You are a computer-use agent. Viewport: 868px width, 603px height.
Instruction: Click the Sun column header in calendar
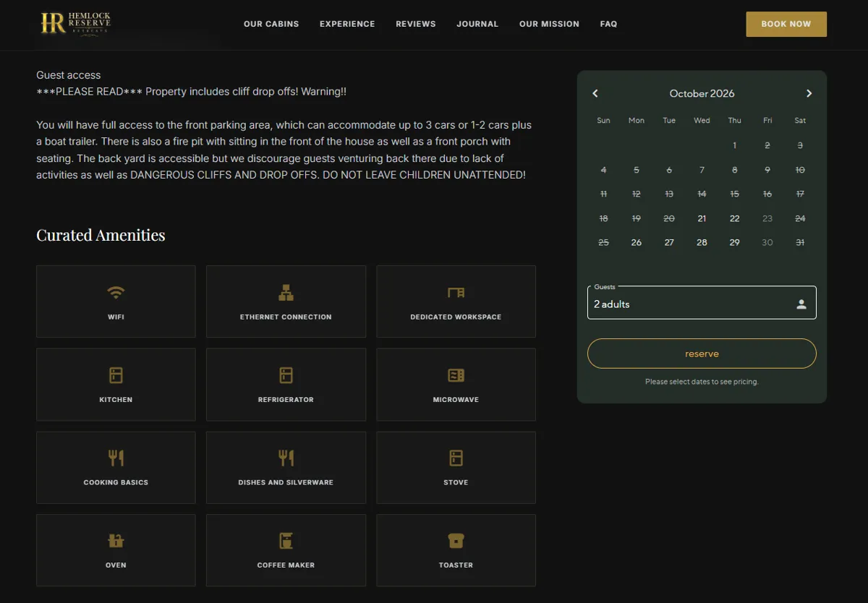603,121
